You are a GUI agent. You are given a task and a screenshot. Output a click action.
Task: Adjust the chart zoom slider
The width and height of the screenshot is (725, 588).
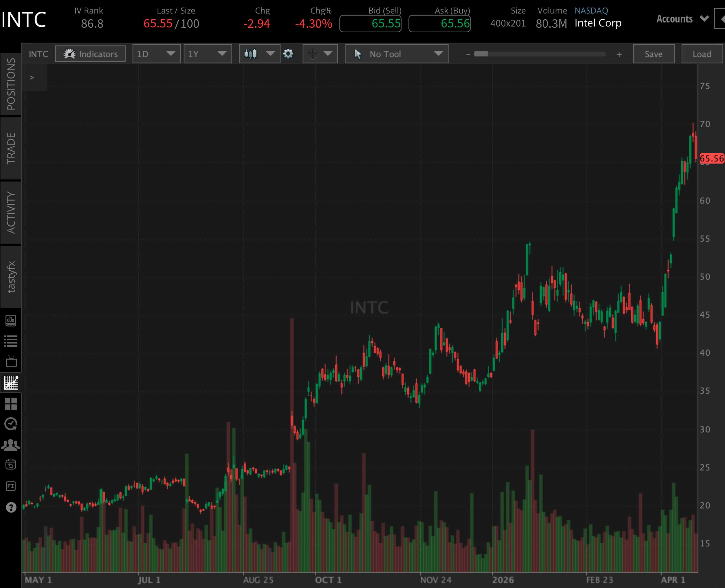coord(481,54)
